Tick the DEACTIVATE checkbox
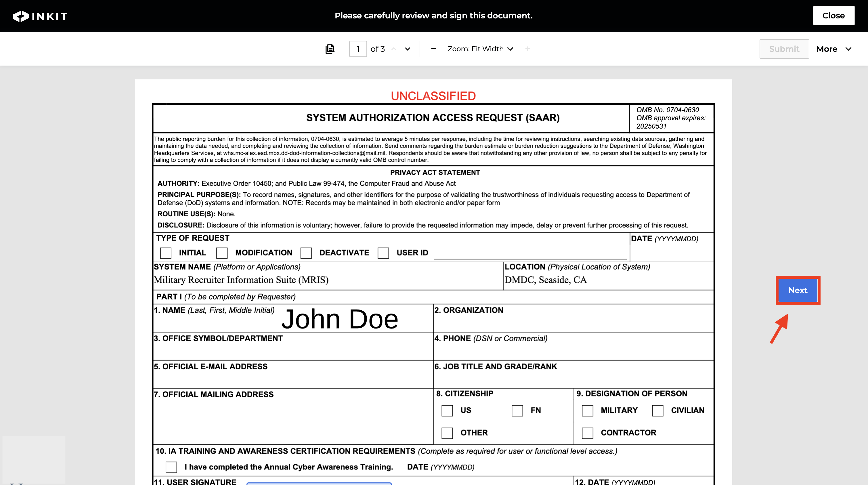The height and width of the screenshot is (485, 868). point(306,253)
